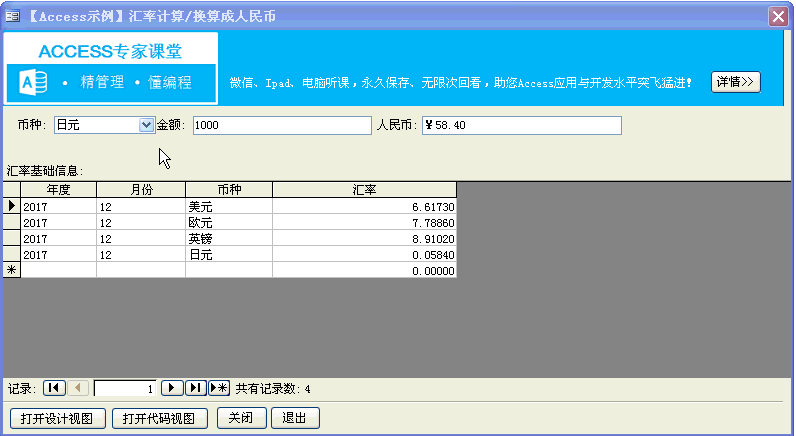Open the 币种 currency dropdown arrow
796x436 pixels.
coord(146,125)
